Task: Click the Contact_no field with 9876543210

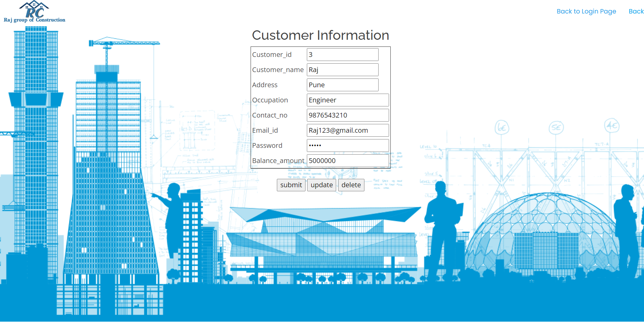Action: pyautogui.click(x=348, y=115)
